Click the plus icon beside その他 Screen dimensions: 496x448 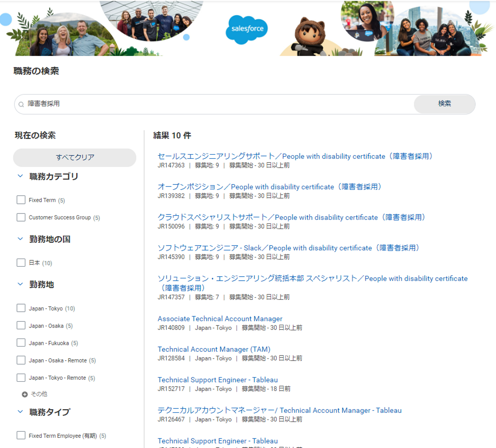pyautogui.click(x=25, y=394)
